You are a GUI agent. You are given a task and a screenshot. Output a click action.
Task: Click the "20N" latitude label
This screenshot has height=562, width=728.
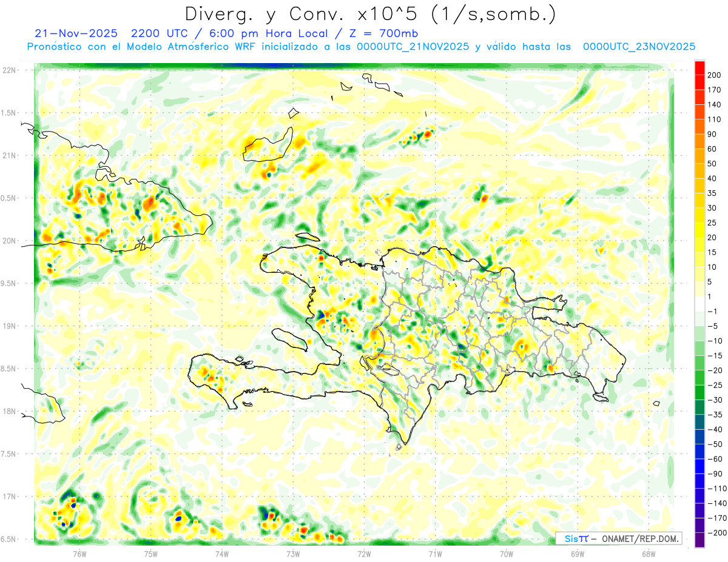(x=9, y=241)
